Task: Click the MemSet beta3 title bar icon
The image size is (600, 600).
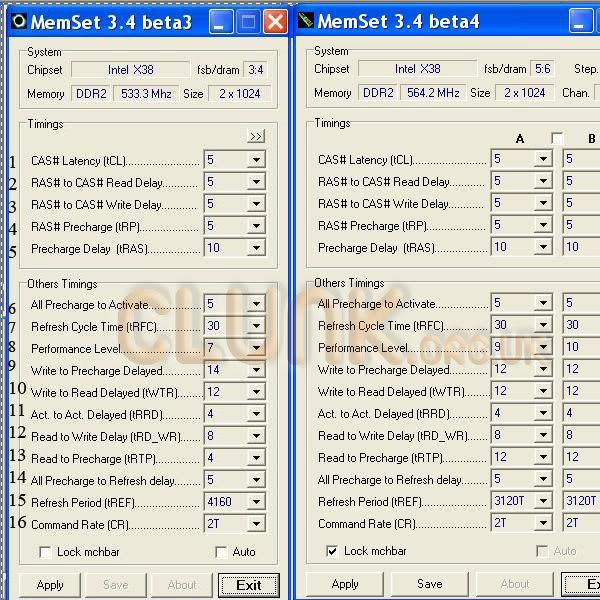Action: (x=15, y=21)
